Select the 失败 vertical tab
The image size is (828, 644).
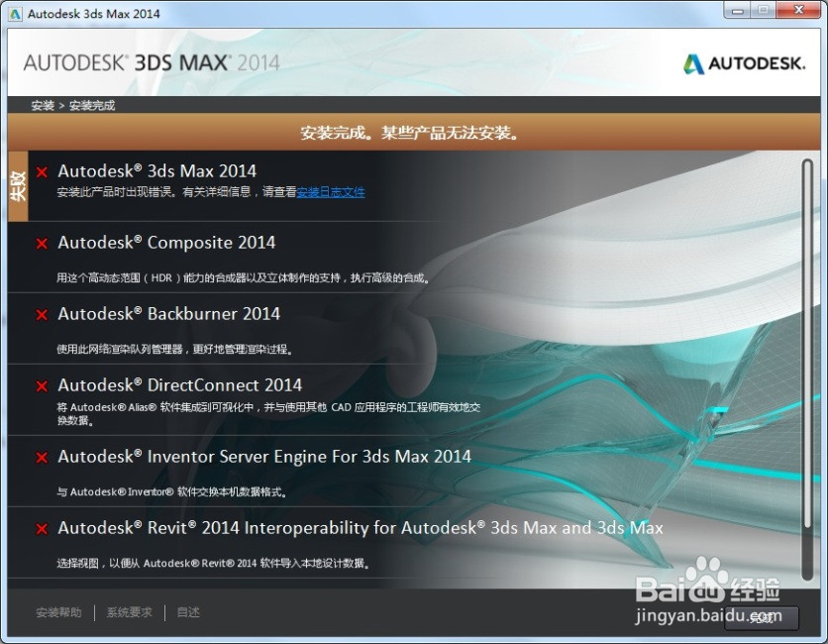click(x=18, y=186)
